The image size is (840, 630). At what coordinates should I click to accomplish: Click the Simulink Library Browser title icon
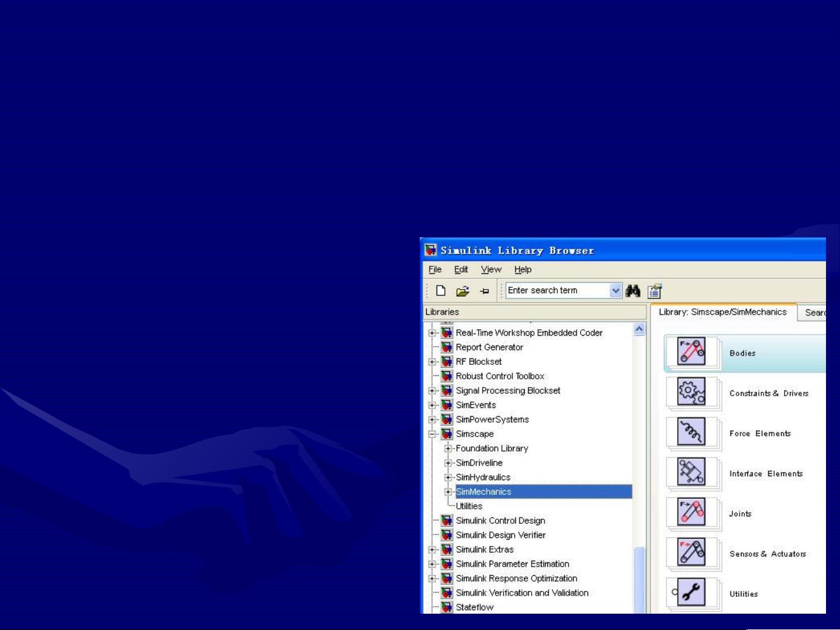[x=431, y=250]
